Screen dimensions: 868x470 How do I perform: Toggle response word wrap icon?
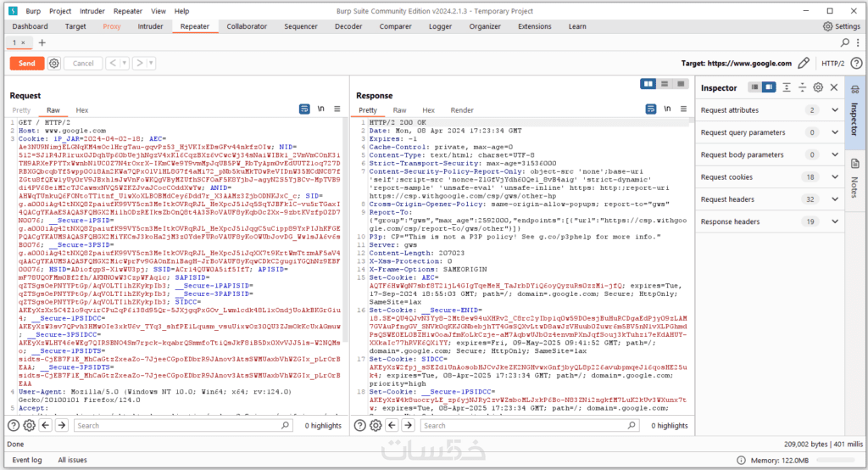[651, 109]
